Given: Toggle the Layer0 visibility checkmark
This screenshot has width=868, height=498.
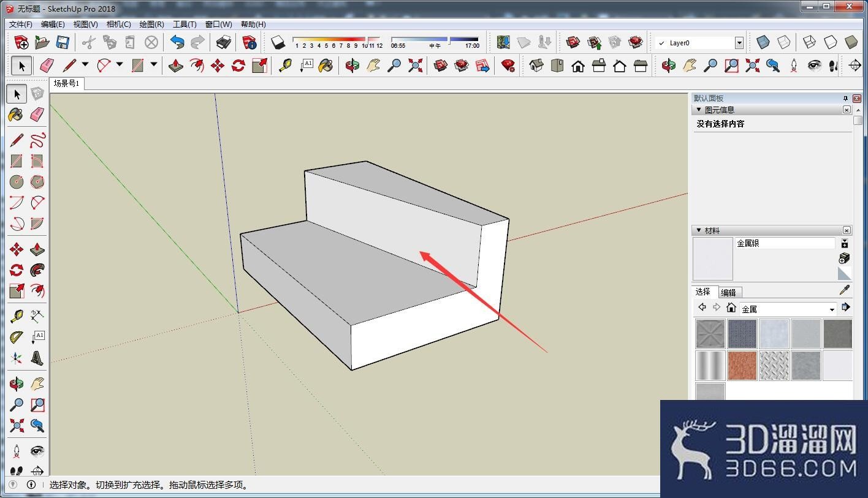Looking at the screenshot, I should [x=661, y=43].
